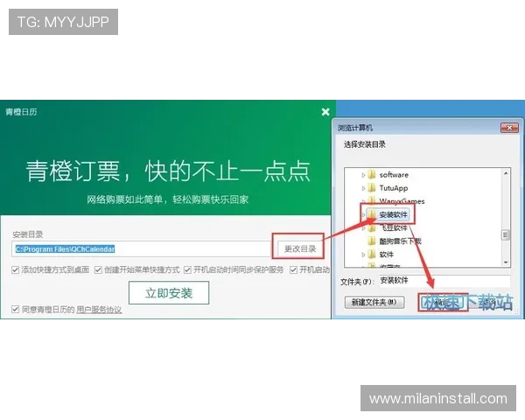The width and height of the screenshot is (525, 420).
Task: Click the 立即安装 button
Action: click(x=169, y=293)
